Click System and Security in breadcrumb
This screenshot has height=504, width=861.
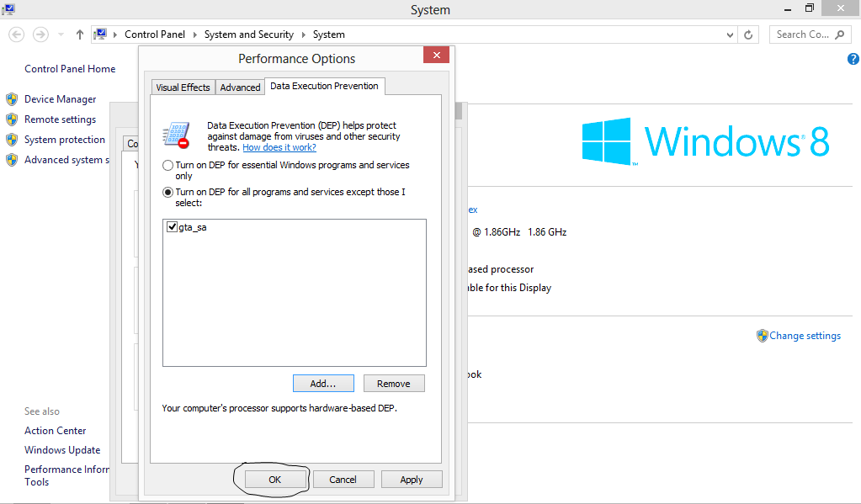point(249,34)
